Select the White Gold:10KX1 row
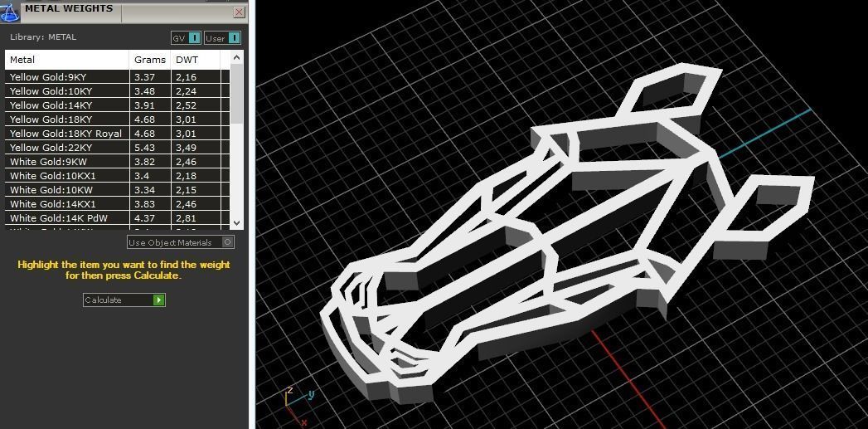Screen dimensions: 868x429 click(118, 176)
